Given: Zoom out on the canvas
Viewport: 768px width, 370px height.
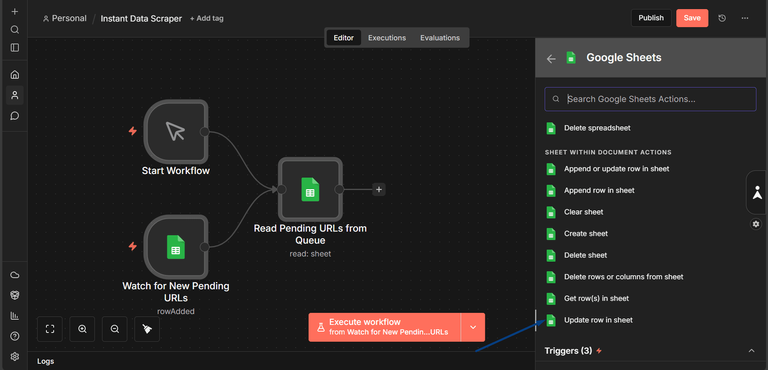Looking at the screenshot, I should 115,329.
